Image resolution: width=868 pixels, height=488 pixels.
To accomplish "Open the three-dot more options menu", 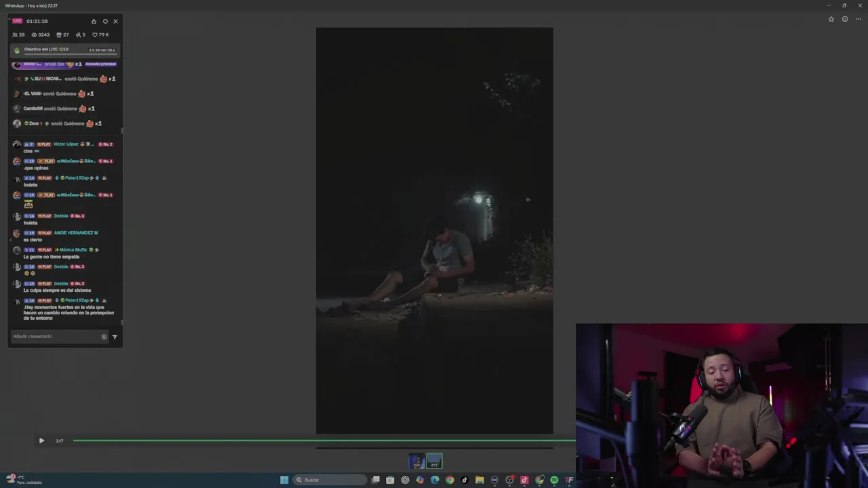I will point(858,19).
